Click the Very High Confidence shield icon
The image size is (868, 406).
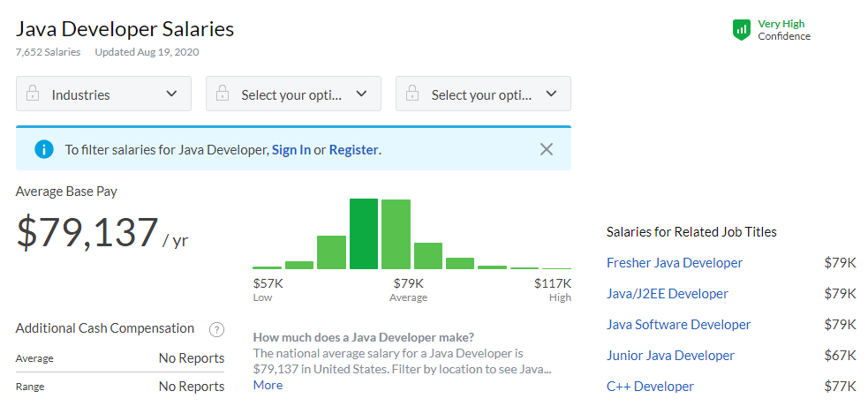pyautogui.click(x=741, y=30)
